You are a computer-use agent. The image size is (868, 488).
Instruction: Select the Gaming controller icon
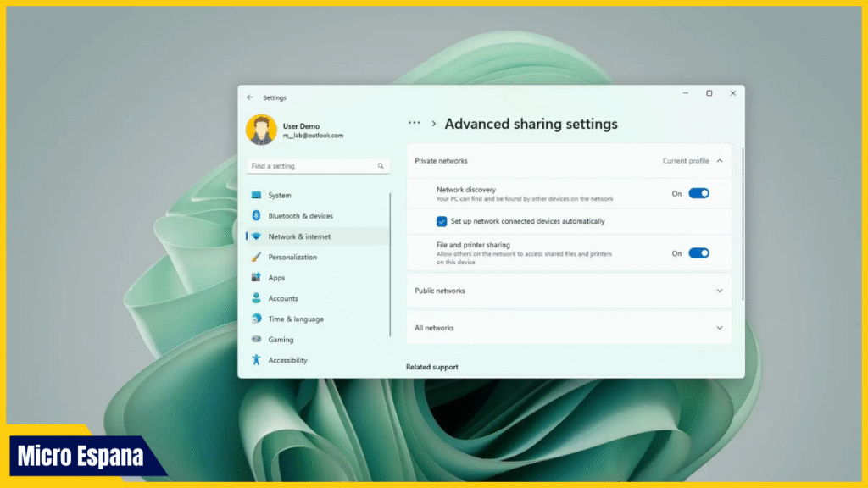(256, 340)
